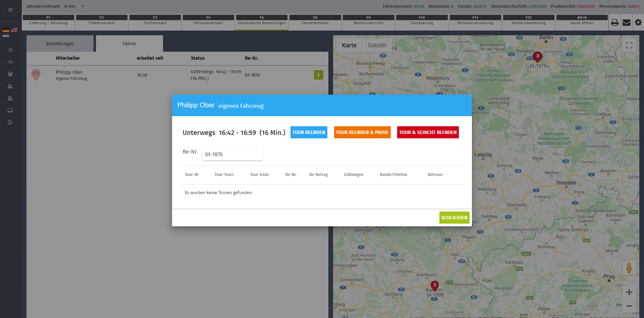
Task: Click the bt-1876 cell in the driver row
Action: coord(252,75)
